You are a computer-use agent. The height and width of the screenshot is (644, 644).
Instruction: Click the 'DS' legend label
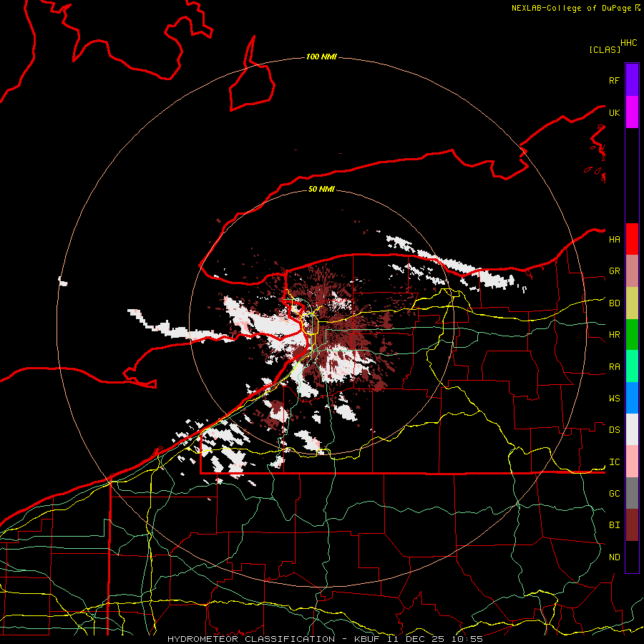[614, 430]
